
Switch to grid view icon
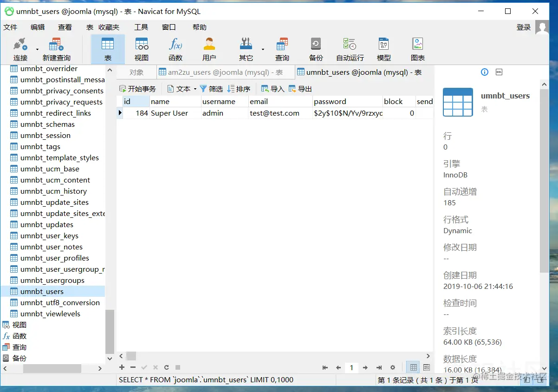412,367
